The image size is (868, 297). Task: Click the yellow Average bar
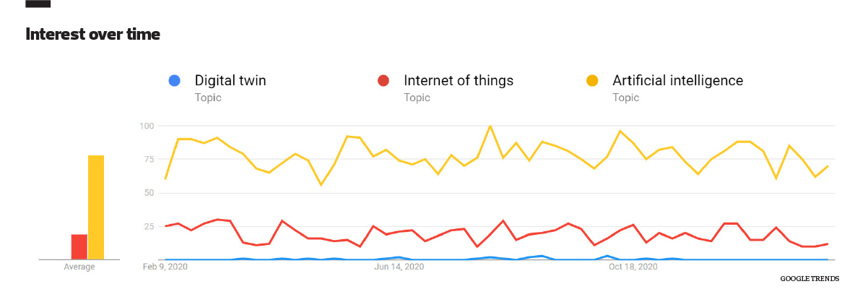[x=96, y=207]
